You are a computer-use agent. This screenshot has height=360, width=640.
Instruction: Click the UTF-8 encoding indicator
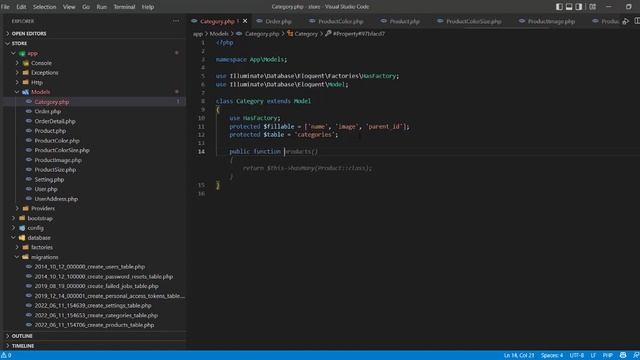[x=577, y=356]
